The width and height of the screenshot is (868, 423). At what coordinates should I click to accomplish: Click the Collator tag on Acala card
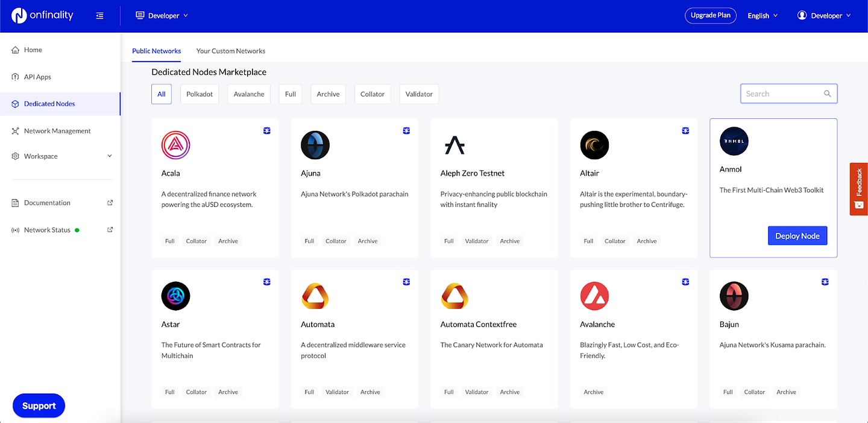[x=197, y=241]
